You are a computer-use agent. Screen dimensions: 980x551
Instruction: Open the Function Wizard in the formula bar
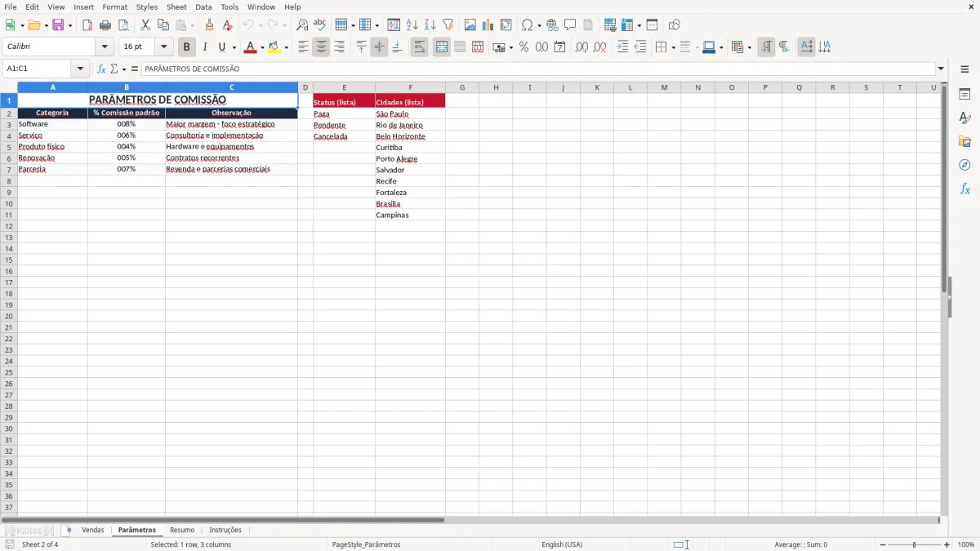[x=101, y=69]
